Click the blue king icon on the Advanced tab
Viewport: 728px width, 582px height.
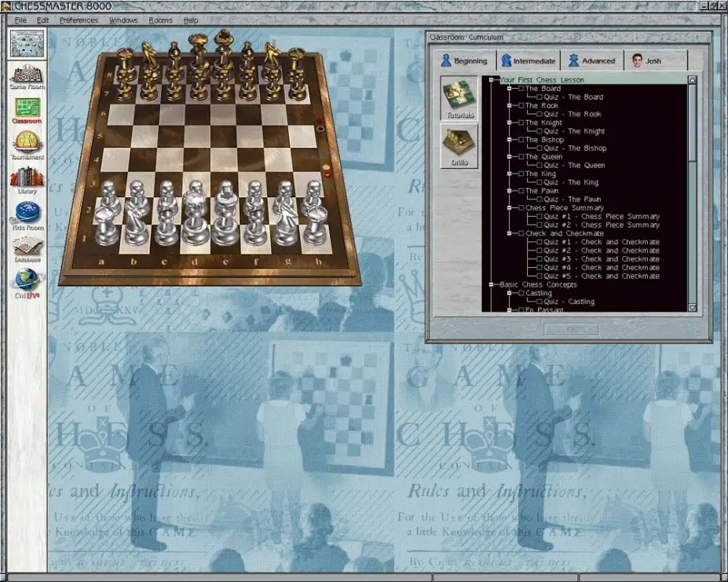click(573, 60)
